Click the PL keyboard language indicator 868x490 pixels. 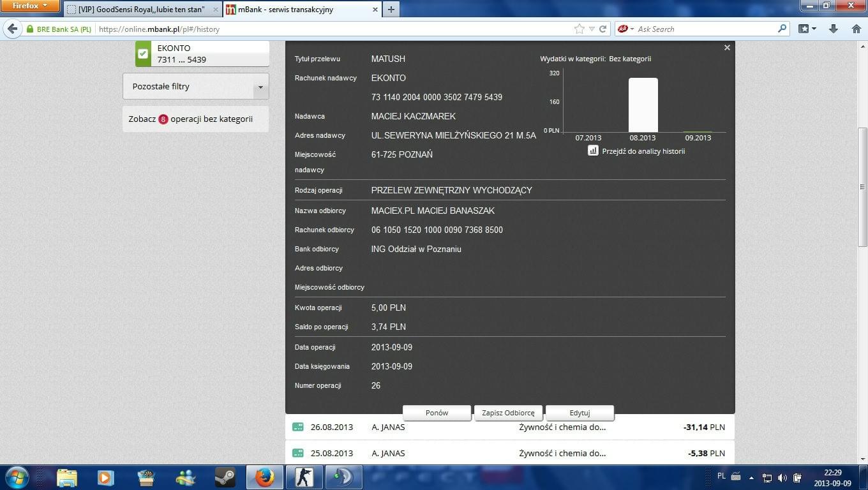(721, 476)
